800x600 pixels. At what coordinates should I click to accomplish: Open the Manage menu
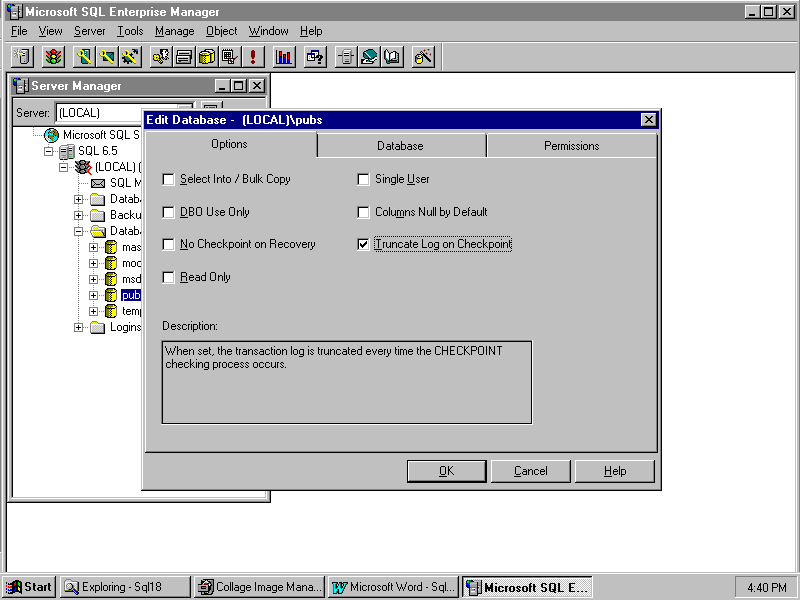coord(175,31)
